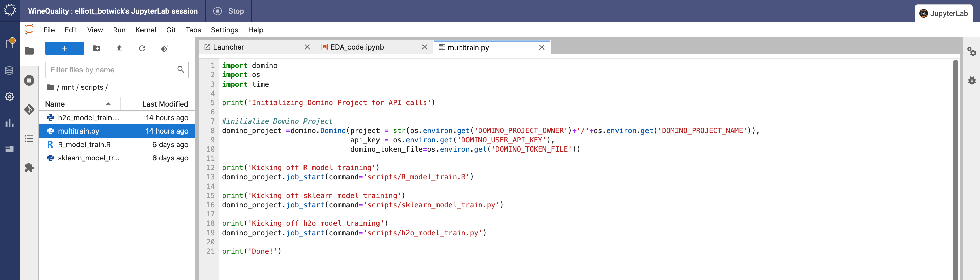Click search icon in file filter
Image resolution: width=980 pixels, height=280 pixels.
(181, 69)
